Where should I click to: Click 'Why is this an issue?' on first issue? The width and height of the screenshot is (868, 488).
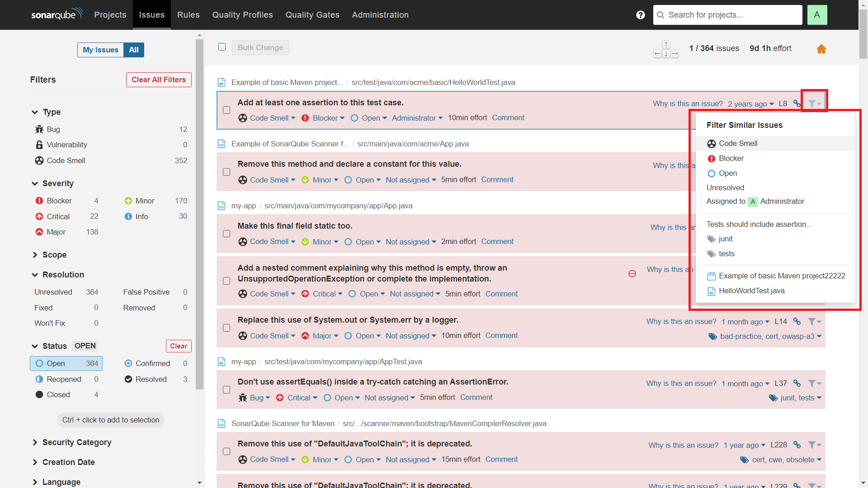[x=688, y=103]
